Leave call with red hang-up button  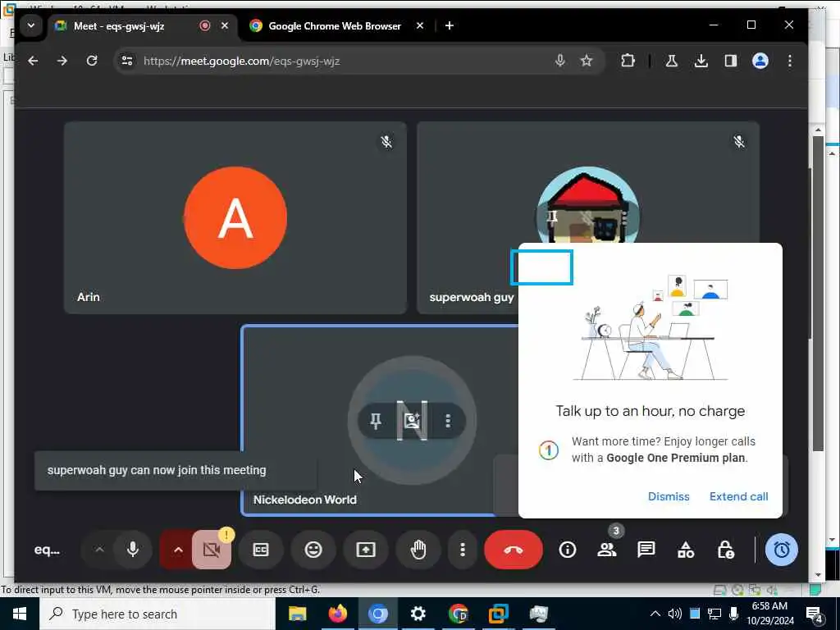click(x=514, y=550)
